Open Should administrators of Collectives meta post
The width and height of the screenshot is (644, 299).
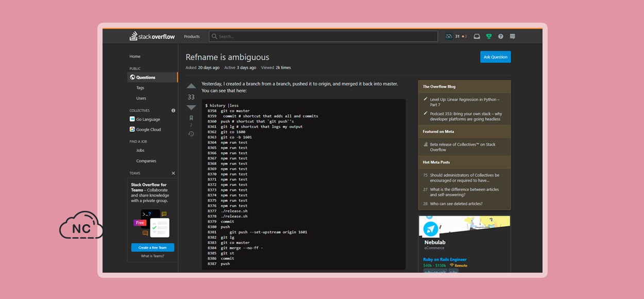click(x=464, y=178)
